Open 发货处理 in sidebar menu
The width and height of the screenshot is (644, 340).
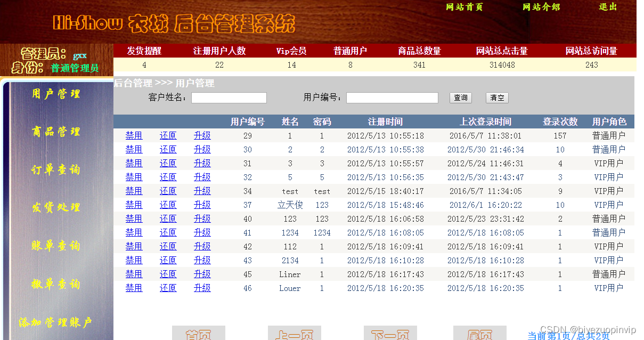[x=56, y=207]
